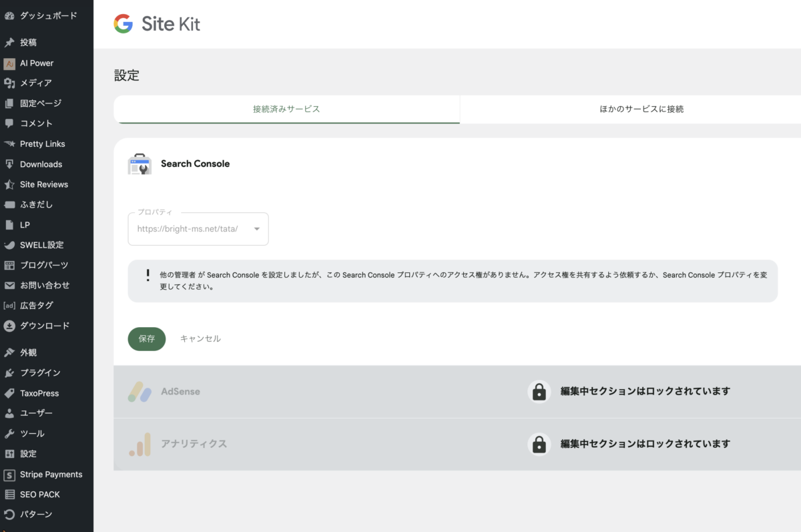Select the download circle icon beside ダウンロード
This screenshot has height=532, width=801.
(x=9, y=326)
